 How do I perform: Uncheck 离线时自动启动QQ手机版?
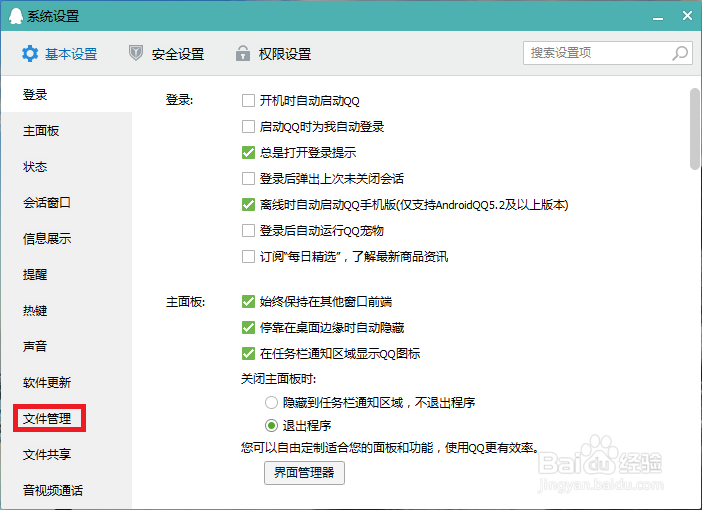(248, 204)
